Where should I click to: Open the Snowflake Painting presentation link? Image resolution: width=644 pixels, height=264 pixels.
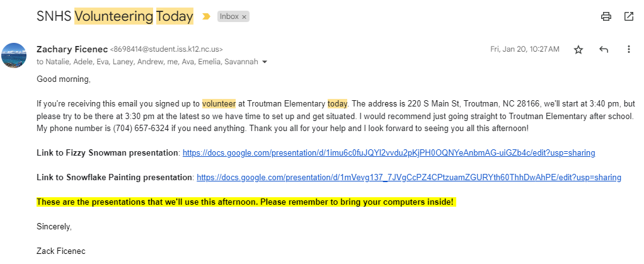[409, 178]
